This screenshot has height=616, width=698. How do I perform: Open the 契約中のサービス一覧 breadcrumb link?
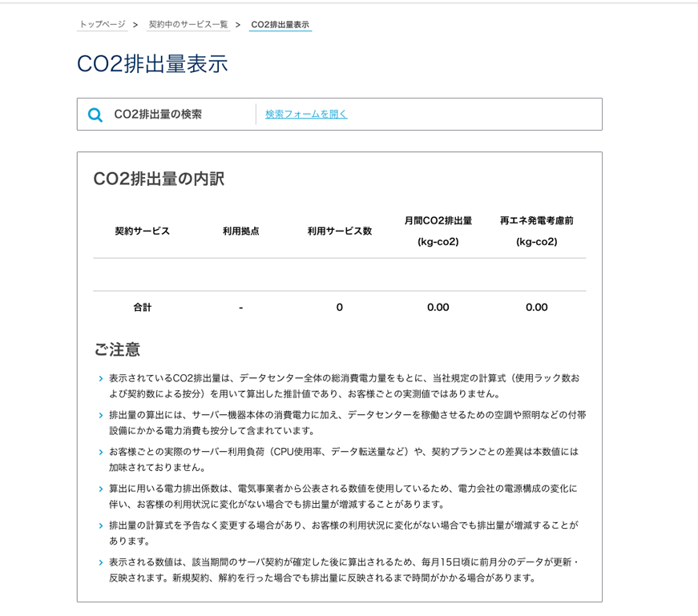[x=188, y=25]
